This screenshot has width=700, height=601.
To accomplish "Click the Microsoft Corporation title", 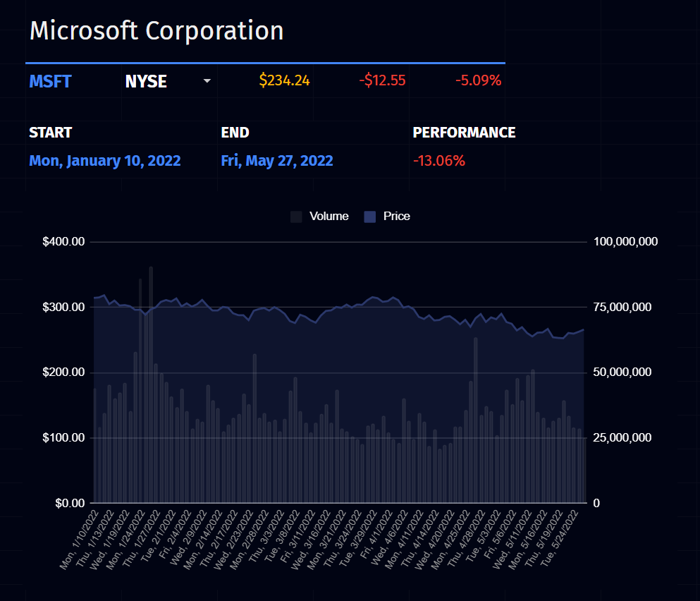I will point(156,30).
